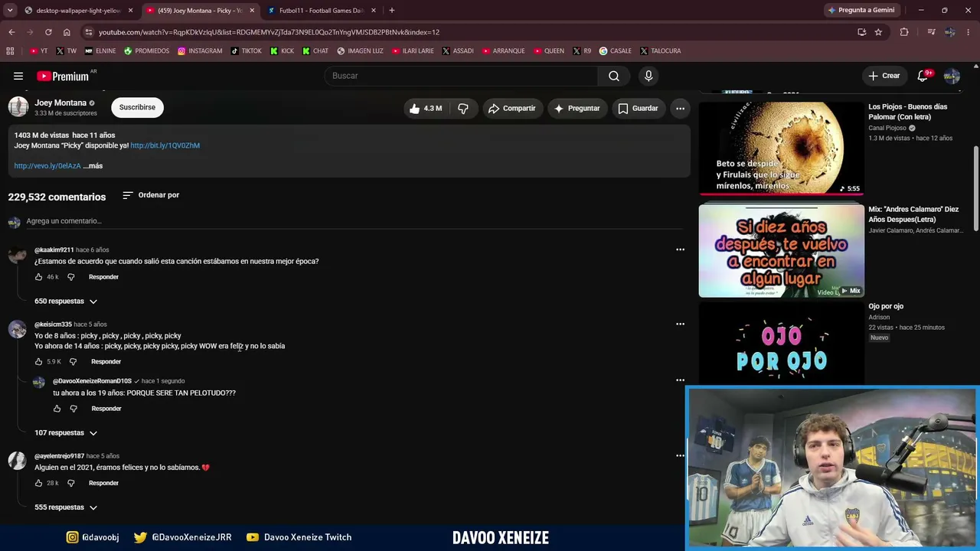Reload the current page
The height and width of the screenshot is (551, 980).
[48, 32]
